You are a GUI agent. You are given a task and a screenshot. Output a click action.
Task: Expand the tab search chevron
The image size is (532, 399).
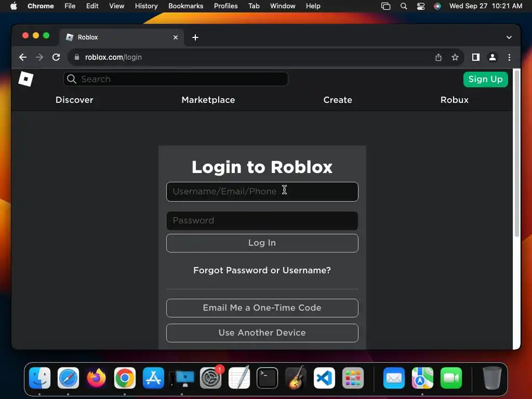click(x=509, y=37)
